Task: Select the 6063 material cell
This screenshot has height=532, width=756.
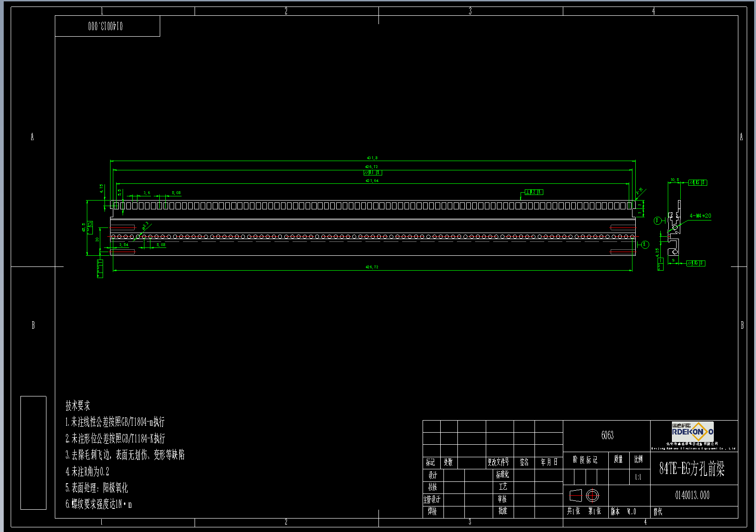Action: pyautogui.click(x=606, y=436)
